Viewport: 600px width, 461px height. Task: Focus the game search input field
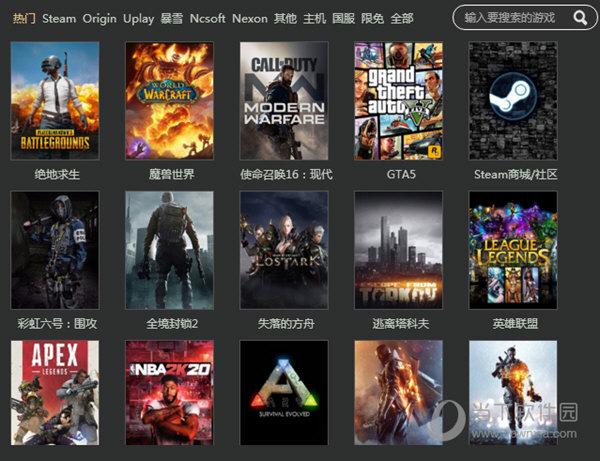(x=525, y=18)
